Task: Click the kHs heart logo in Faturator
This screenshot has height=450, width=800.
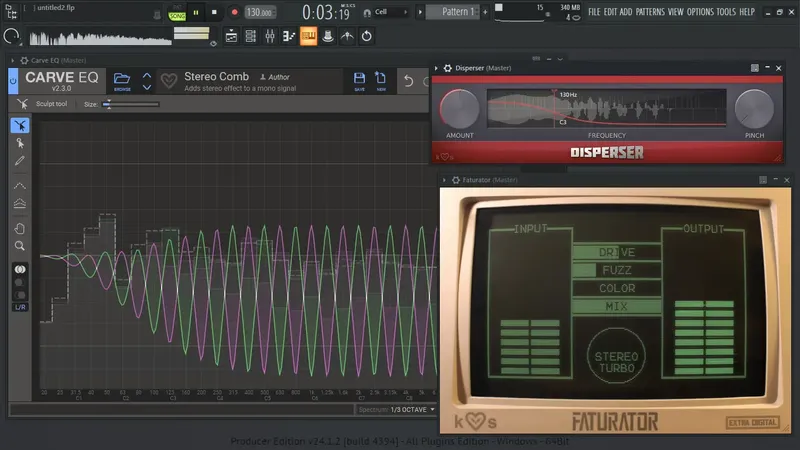Action: (476, 421)
